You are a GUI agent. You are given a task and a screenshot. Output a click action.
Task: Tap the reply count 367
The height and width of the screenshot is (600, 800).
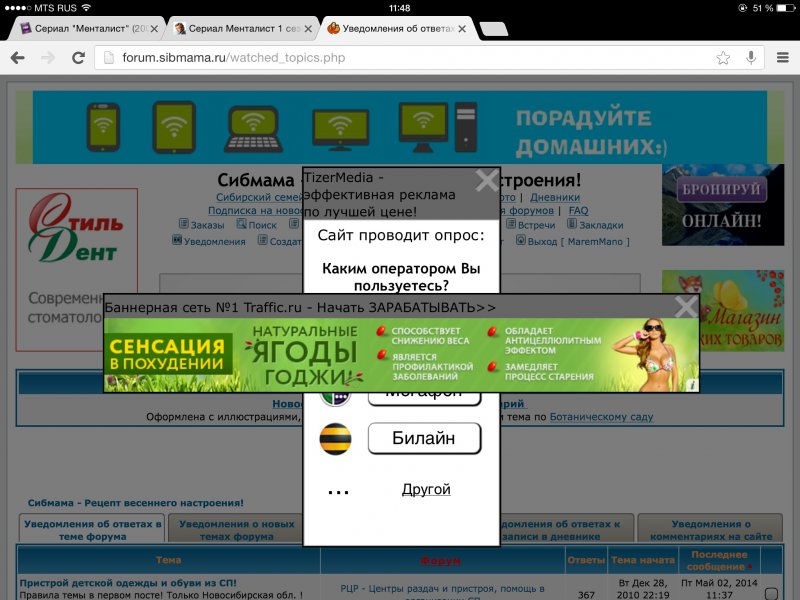[x=586, y=595]
